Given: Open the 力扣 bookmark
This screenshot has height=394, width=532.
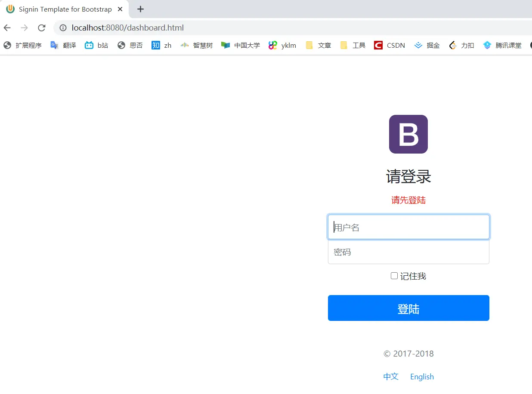Looking at the screenshot, I should point(461,45).
